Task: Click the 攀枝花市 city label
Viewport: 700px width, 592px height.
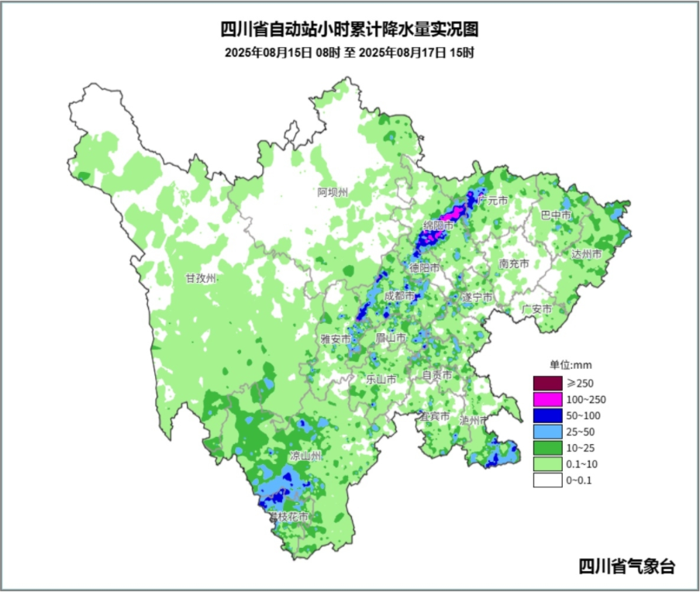Action: (x=288, y=516)
